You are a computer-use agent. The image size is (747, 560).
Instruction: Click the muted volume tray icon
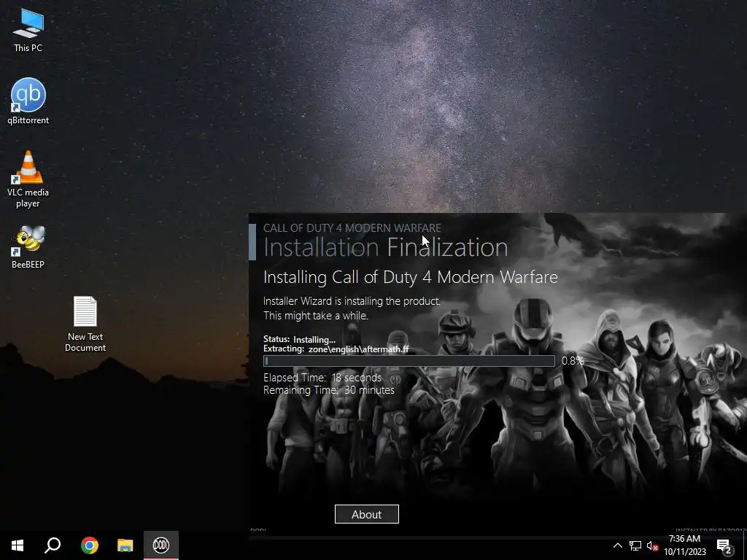(652, 545)
